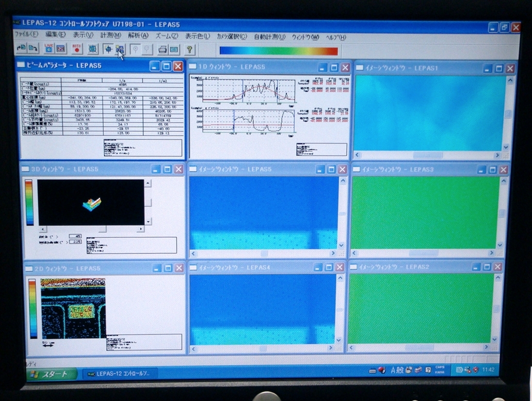This screenshot has height=401, width=532.
Task: Click the upper input field showing 45 in 3D window
Action: click(75, 236)
